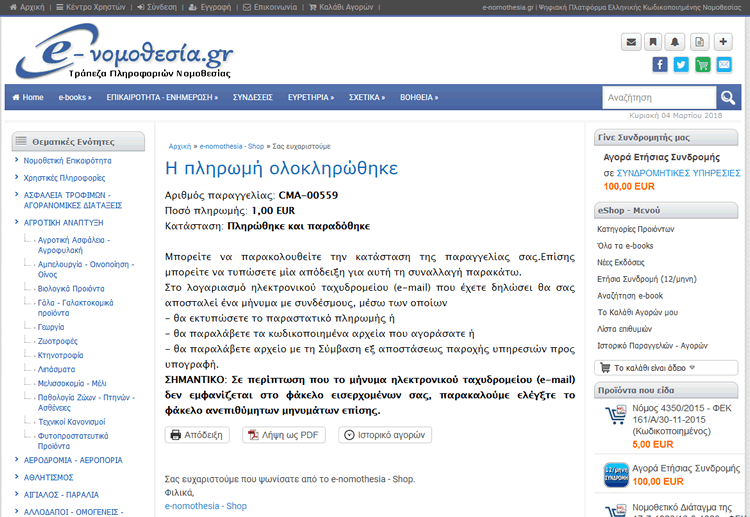Viewport: 750px width, 517px height.
Task: Open the Twitter icon link
Action: coord(681,65)
